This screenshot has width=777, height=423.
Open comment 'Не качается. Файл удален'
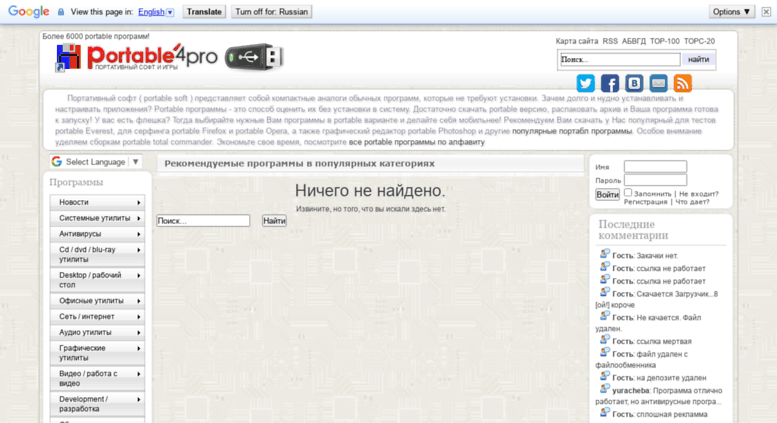[648, 323]
